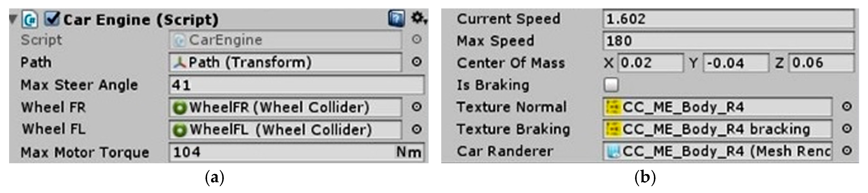Click the Center Of Mass Z field
Screen dimensions: 868x193
click(821, 63)
